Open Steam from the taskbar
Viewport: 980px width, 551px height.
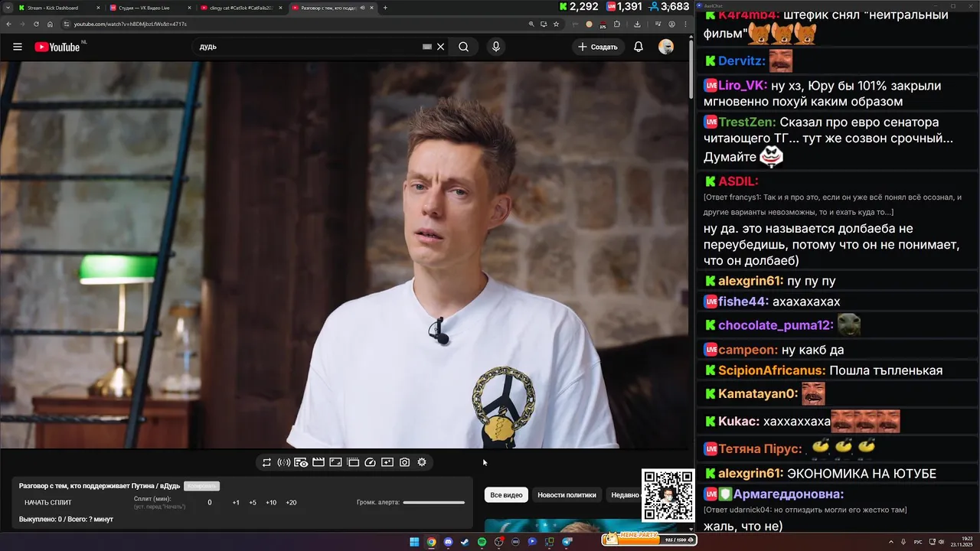tap(465, 542)
